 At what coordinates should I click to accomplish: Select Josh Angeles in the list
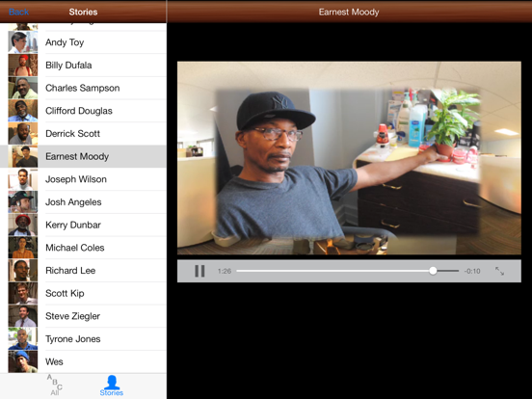tap(83, 201)
